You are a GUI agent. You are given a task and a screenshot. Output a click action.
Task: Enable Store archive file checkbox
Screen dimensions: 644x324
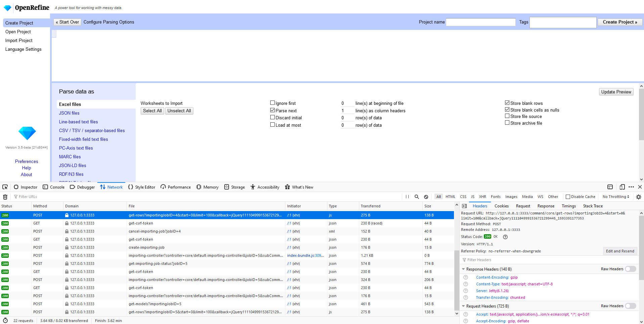click(507, 123)
